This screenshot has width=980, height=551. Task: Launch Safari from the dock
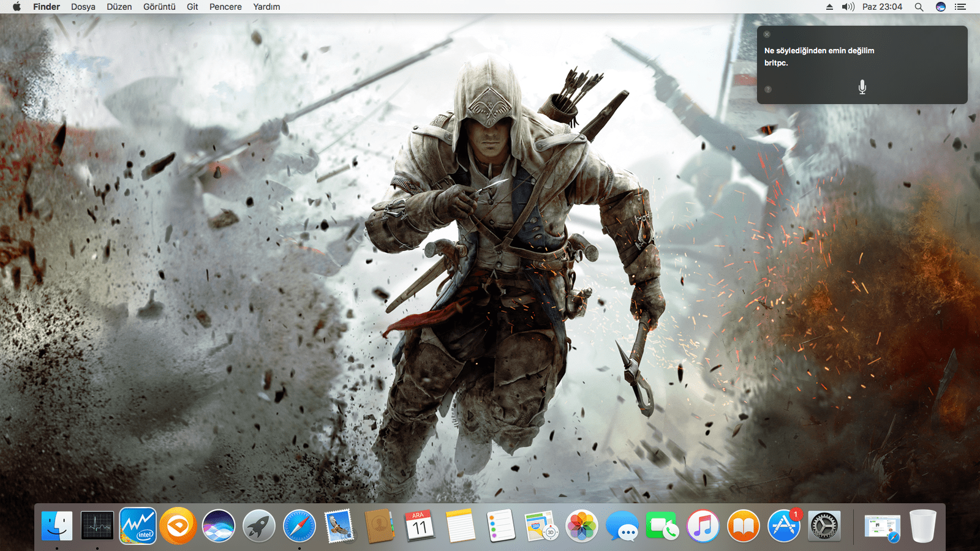point(300,526)
